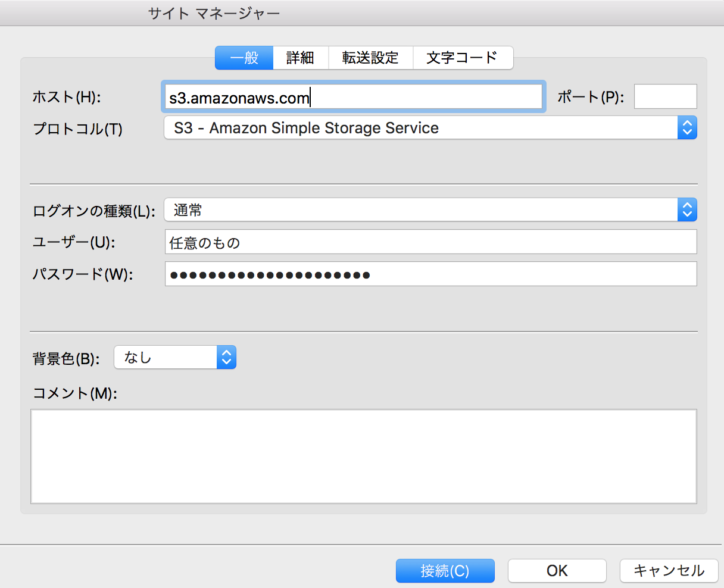Select the 一般 tab

click(x=244, y=57)
